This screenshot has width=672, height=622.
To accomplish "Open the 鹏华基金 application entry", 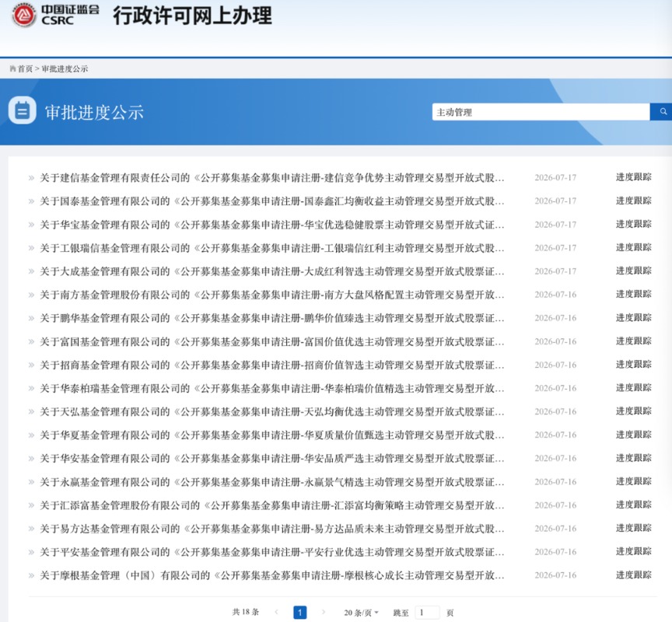I will 272,318.
